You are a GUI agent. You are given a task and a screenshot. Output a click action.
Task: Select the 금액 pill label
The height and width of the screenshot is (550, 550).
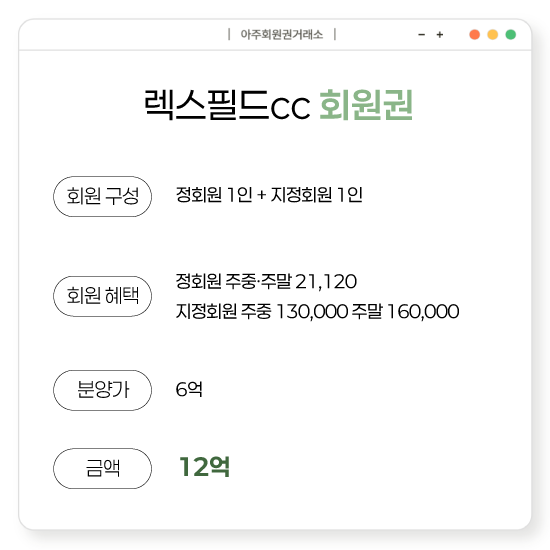coord(102,468)
